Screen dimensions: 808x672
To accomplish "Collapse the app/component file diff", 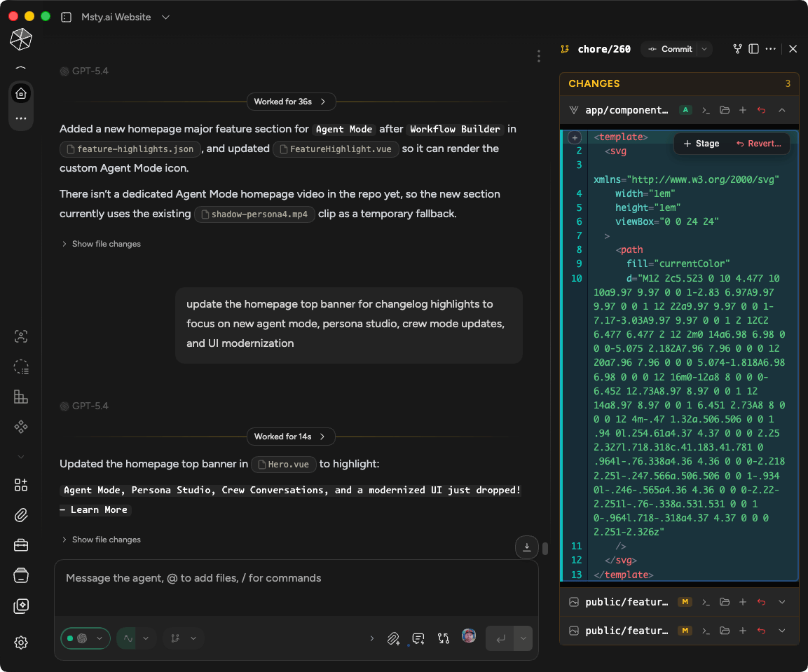I will coord(782,110).
